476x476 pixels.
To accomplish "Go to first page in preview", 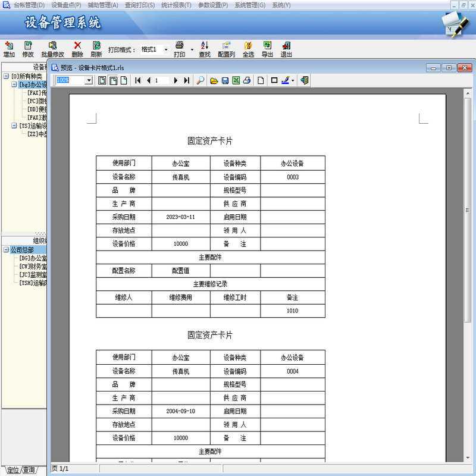I will pyautogui.click(x=138, y=80).
